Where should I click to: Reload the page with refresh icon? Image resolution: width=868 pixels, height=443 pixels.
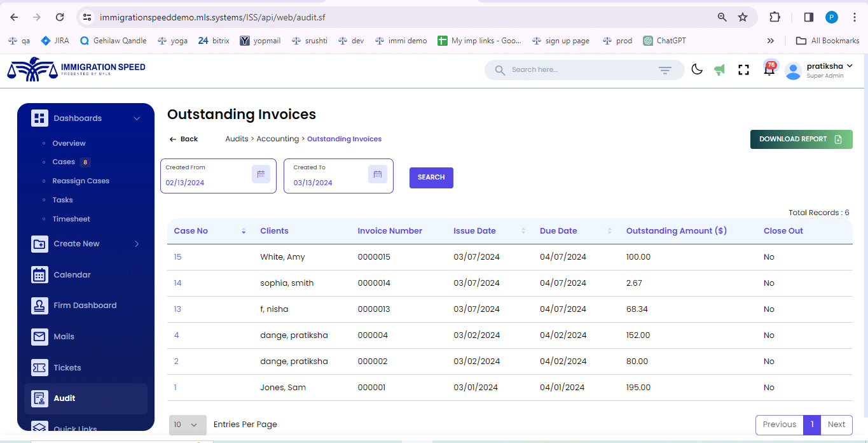(x=60, y=17)
